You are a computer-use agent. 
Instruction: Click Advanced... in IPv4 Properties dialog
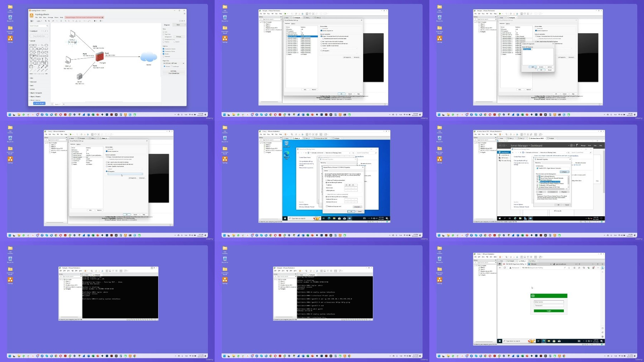pyautogui.click(x=357, y=207)
